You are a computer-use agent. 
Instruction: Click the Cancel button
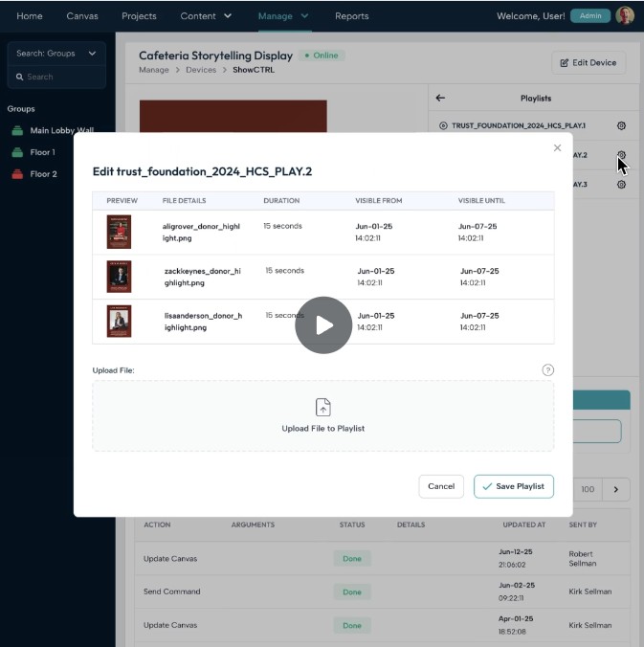(441, 486)
